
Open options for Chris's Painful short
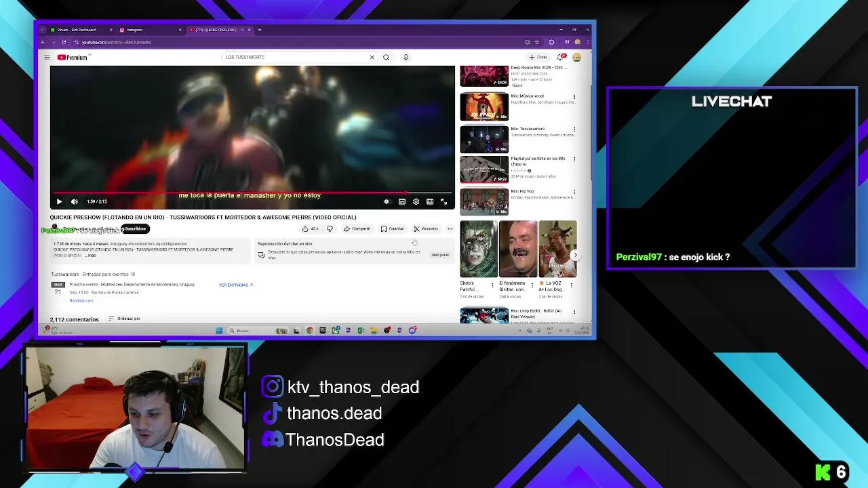(x=492, y=285)
